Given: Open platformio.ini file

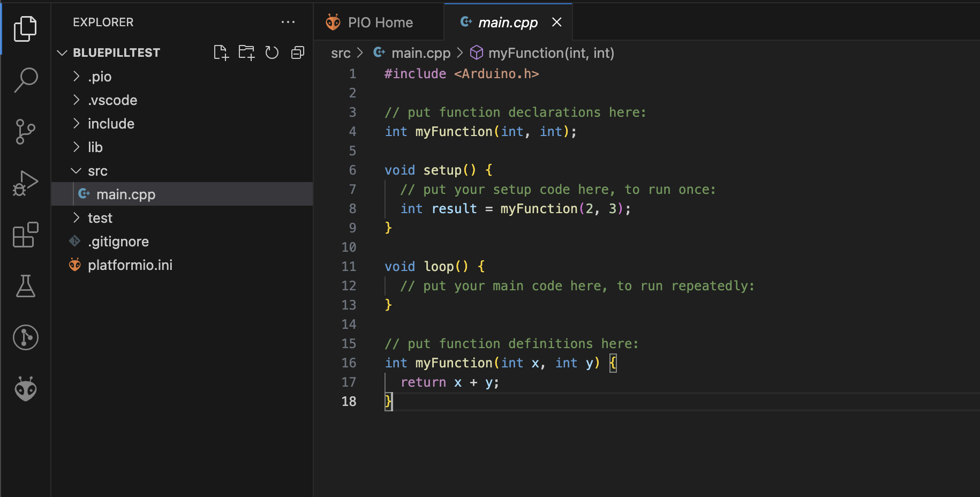Looking at the screenshot, I should 130,265.
